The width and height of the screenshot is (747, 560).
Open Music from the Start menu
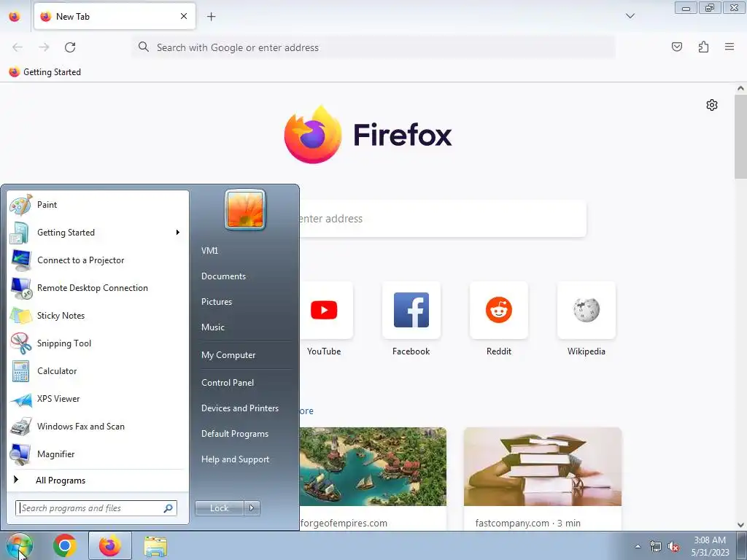coord(212,327)
